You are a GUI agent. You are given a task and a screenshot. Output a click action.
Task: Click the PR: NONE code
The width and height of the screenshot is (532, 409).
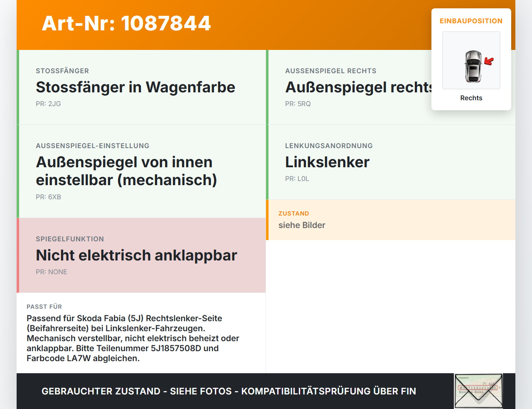(x=52, y=272)
